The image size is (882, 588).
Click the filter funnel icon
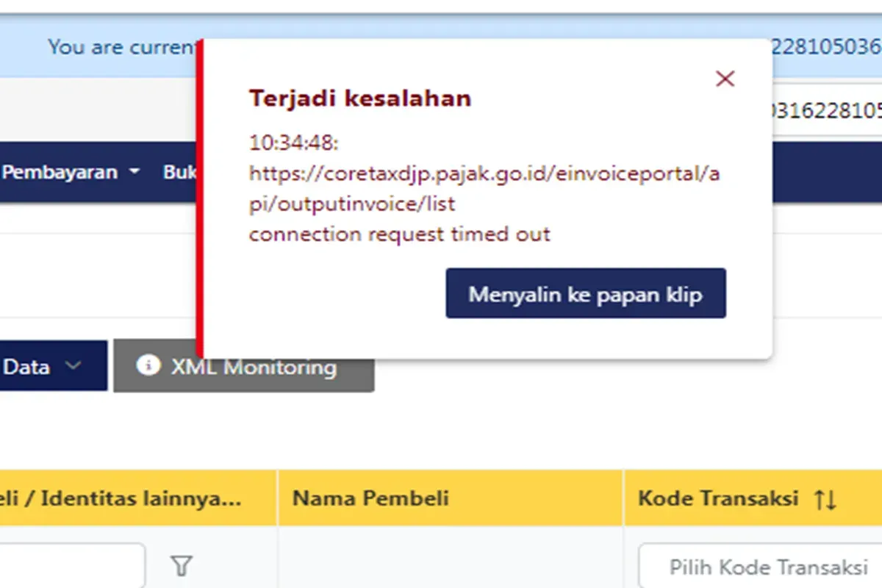click(182, 566)
